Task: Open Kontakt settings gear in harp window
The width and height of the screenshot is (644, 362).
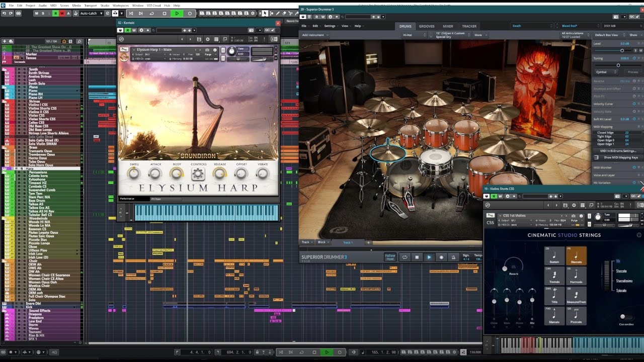Action: click(x=208, y=39)
